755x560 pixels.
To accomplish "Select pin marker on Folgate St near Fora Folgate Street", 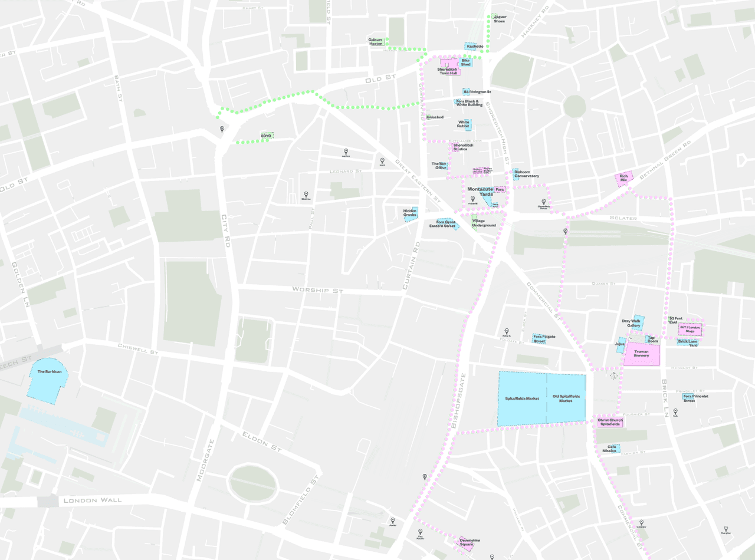I will tap(506, 331).
